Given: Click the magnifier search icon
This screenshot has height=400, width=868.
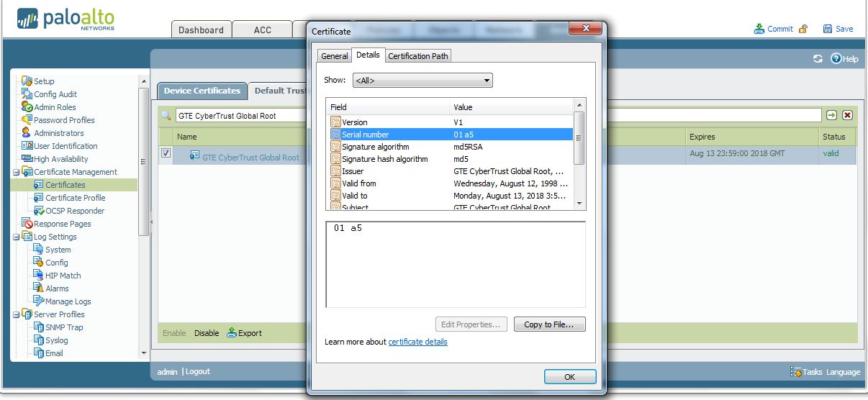Looking at the screenshot, I should pyautogui.click(x=166, y=115).
